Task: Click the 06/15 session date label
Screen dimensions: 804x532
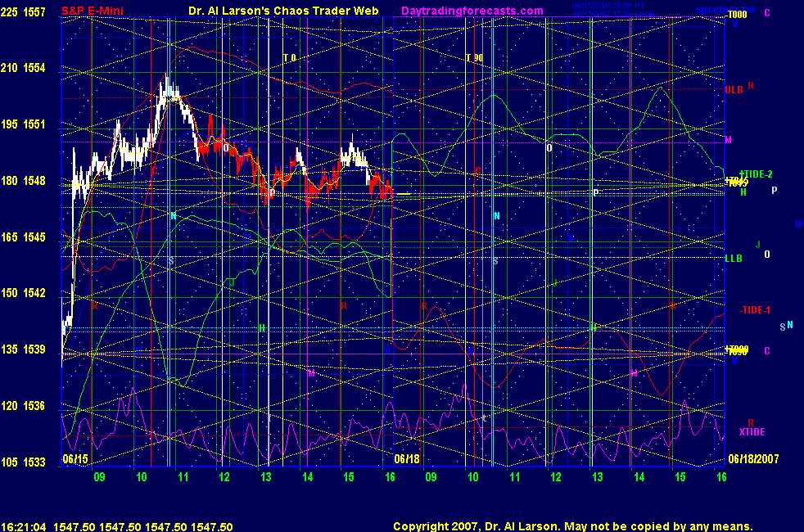Action: coord(75,458)
